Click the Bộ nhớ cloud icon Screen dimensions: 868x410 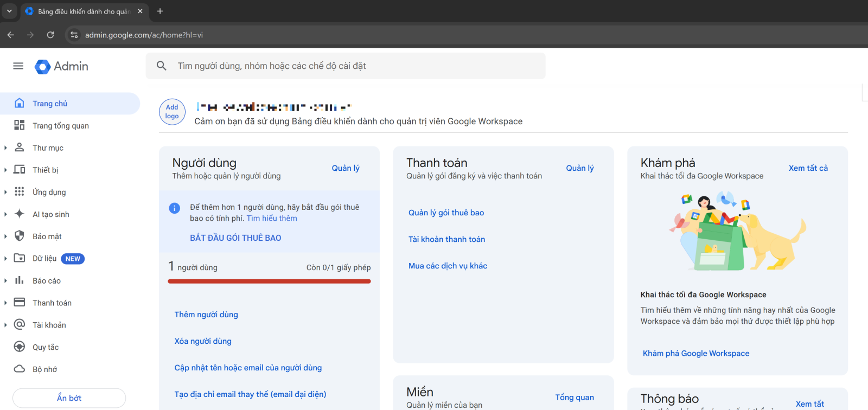(20, 369)
